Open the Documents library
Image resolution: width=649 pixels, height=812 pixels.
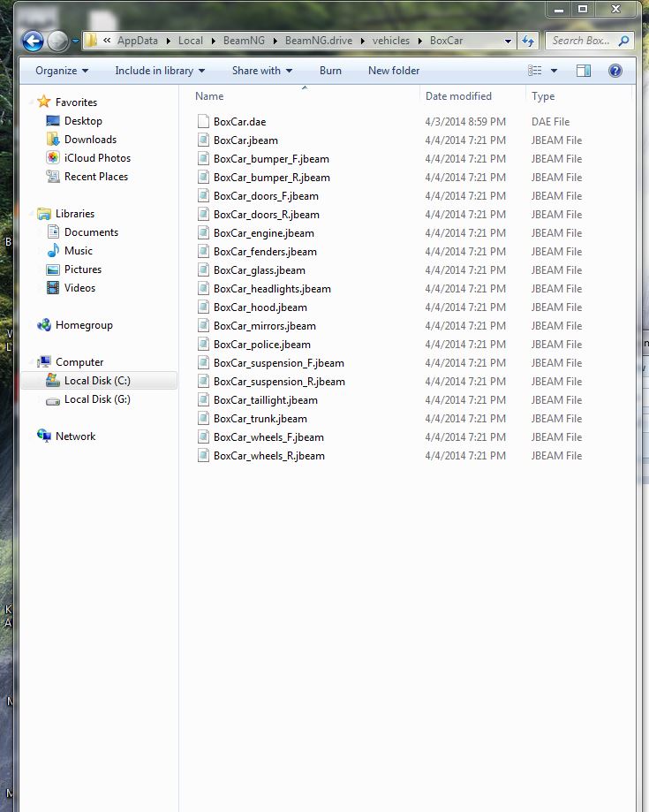[91, 232]
